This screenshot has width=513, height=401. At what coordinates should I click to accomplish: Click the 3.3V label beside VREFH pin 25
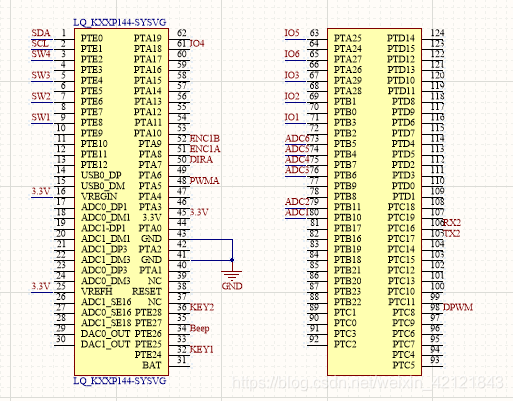coord(41,286)
